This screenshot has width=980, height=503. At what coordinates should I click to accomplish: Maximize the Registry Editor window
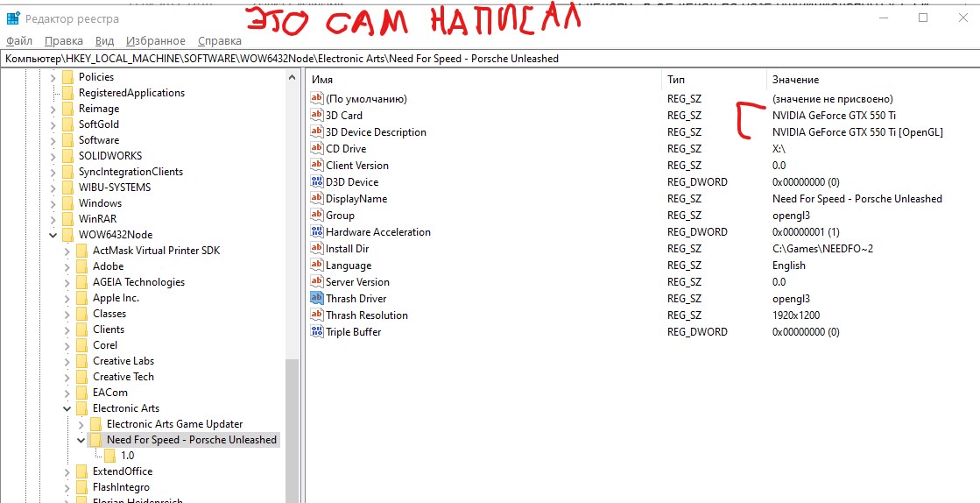(x=922, y=18)
